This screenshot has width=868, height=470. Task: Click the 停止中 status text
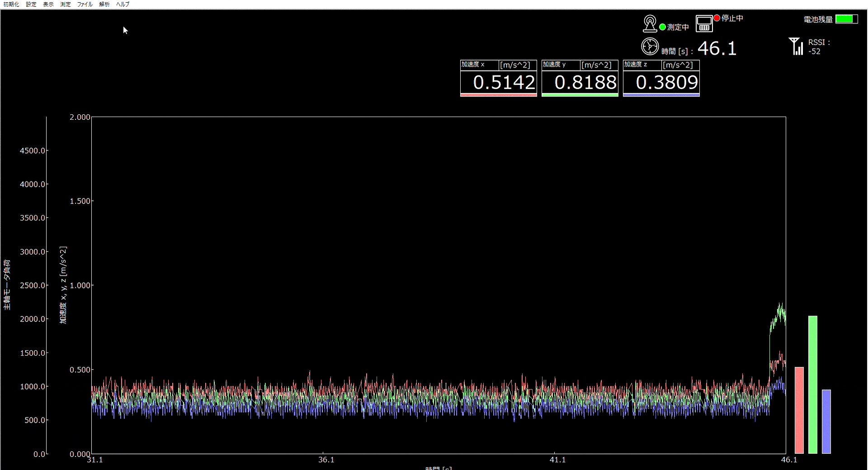pyautogui.click(x=732, y=18)
